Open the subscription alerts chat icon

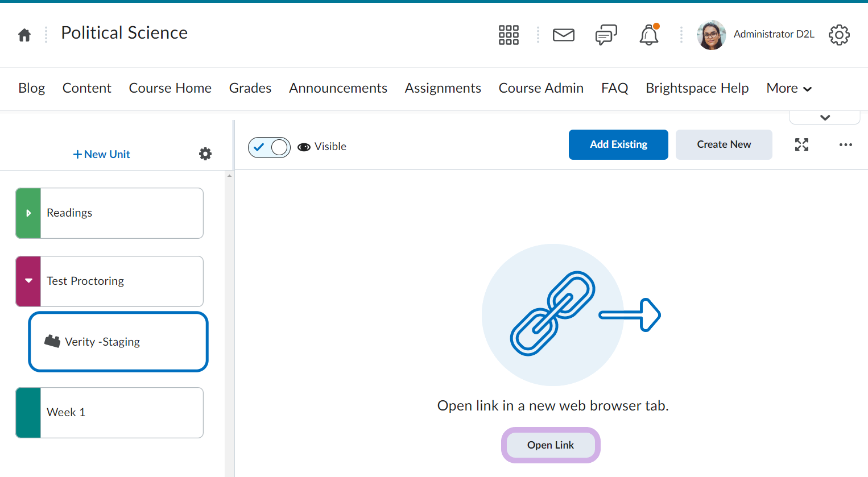tap(606, 35)
